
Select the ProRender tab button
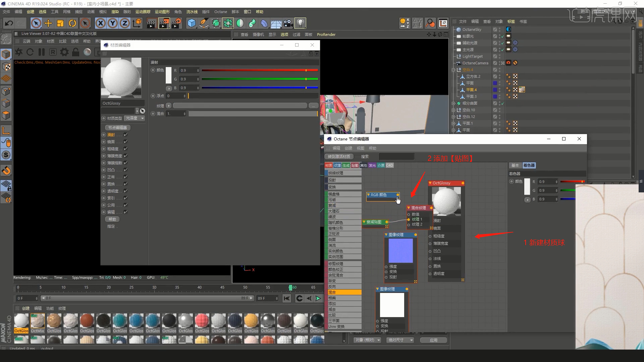pyautogui.click(x=326, y=35)
